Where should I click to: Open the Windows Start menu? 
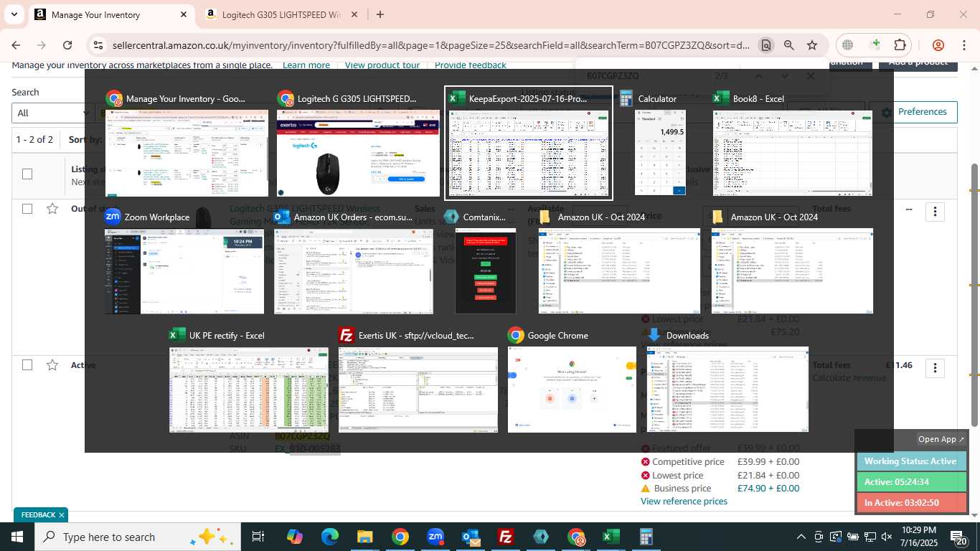17,537
